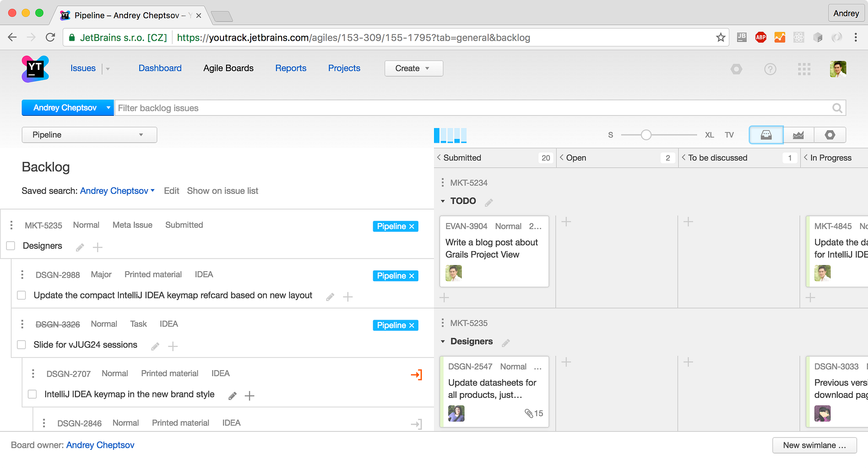Viewport: 868px width, 469px height.
Task: Open the Pipeline sprint dropdown
Action: pos(89,135)
